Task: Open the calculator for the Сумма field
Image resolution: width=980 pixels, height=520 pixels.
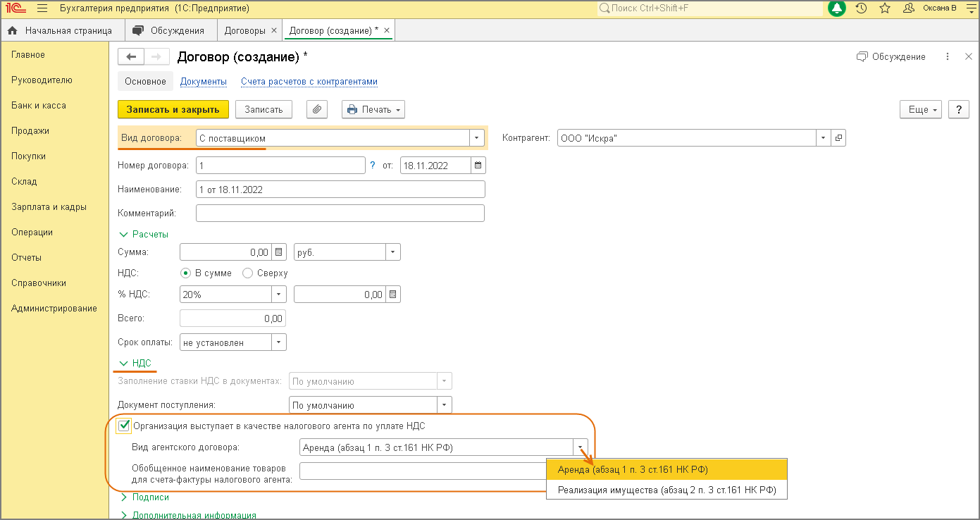Action: (x=278, y=252)
